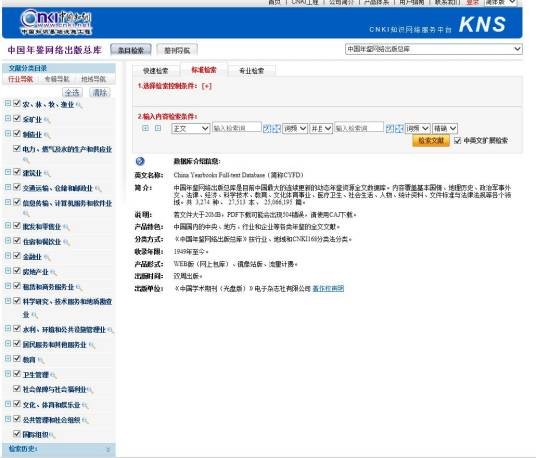Open the 金融业 category link
Viewport: 536px width, 458px height.
(x=32, y=257)
